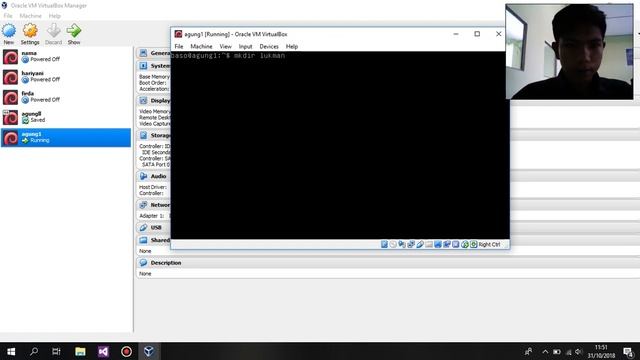Open the Machine menu in VirtualBox Manager

[31, 16]
